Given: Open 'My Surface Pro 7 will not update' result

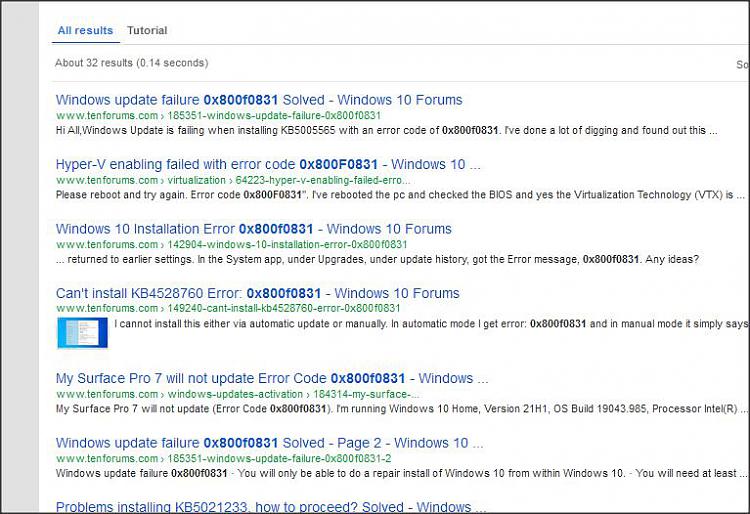Looking at the screenshot, I should click(271, 378).
